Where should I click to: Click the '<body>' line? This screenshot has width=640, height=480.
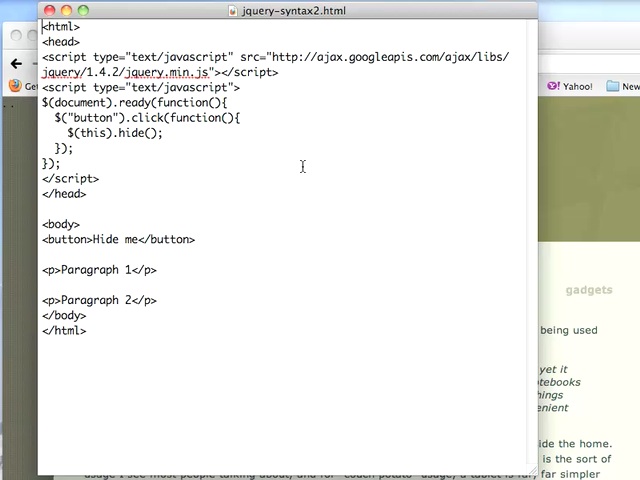pyautogui.click(x=61, y=224)
